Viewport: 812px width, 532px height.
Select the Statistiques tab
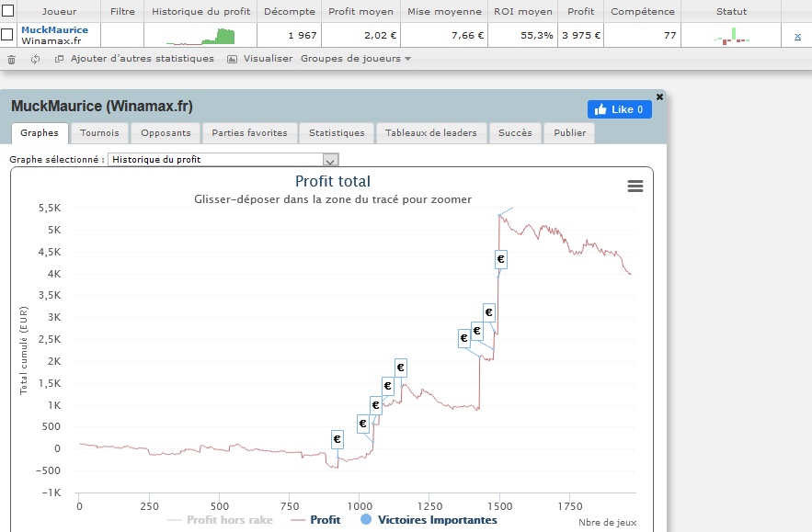pyautogui.click(x=337, y=133)
